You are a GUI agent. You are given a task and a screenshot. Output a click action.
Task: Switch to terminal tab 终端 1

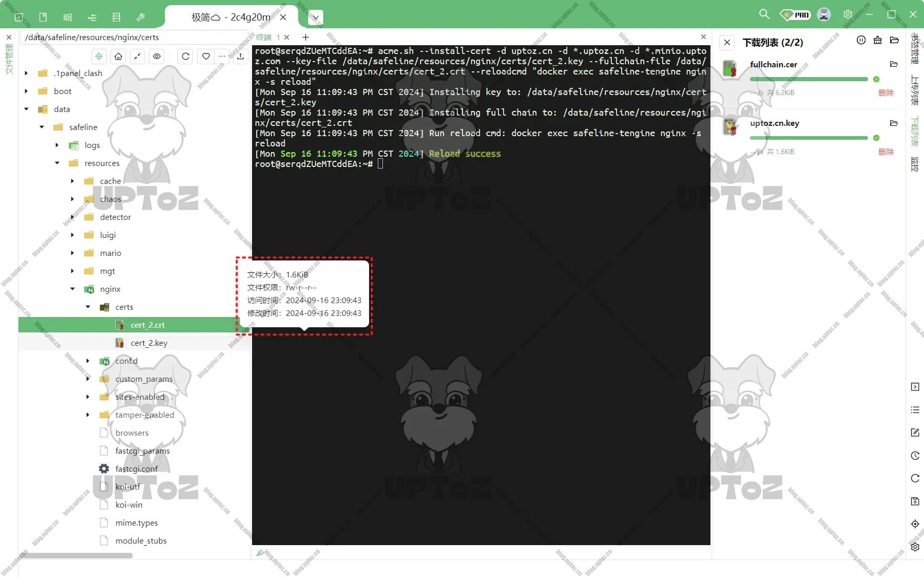[268, 37]
